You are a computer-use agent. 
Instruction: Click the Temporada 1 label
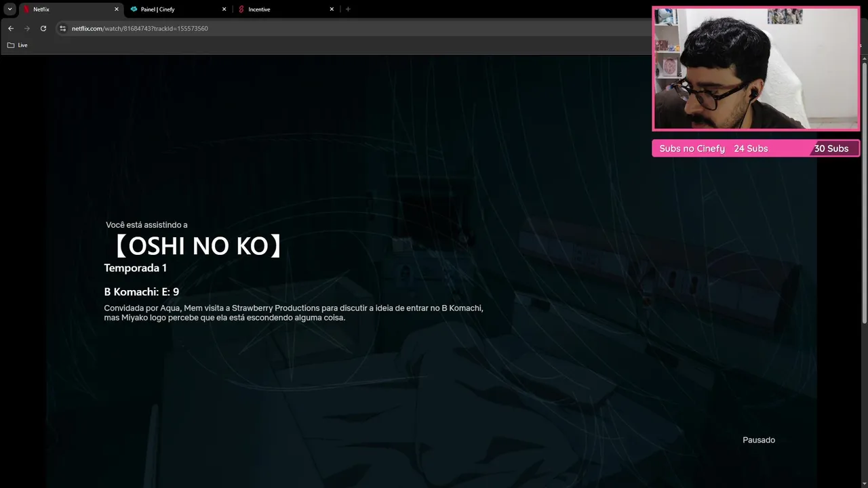(x=135, y=268)
